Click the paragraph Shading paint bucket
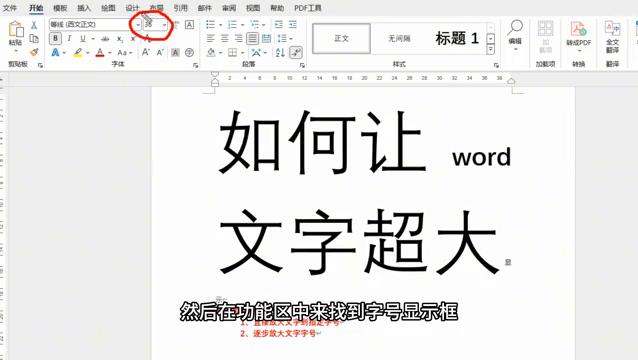 pos(211,52)
